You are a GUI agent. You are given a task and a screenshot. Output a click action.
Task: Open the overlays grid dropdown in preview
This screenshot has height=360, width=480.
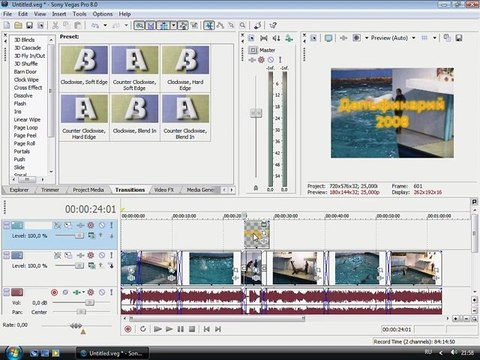pyautogui.click(x=435, y=38)
